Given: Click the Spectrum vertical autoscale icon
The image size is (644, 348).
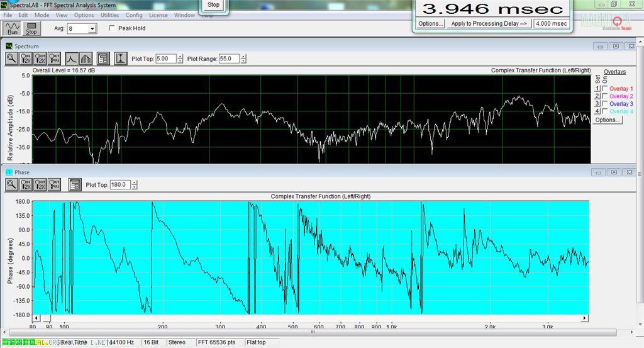Looking at the screenshot, I should tap(120, 59).
